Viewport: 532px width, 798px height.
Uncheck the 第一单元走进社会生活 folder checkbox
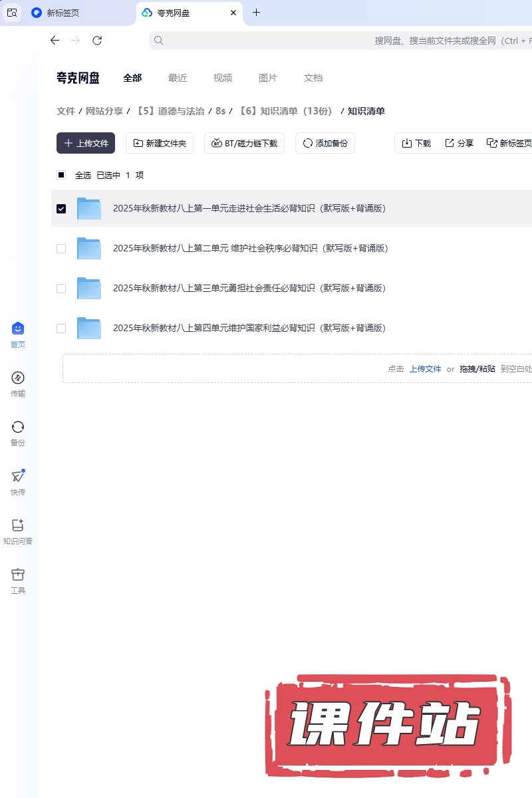tap(61, 209)
